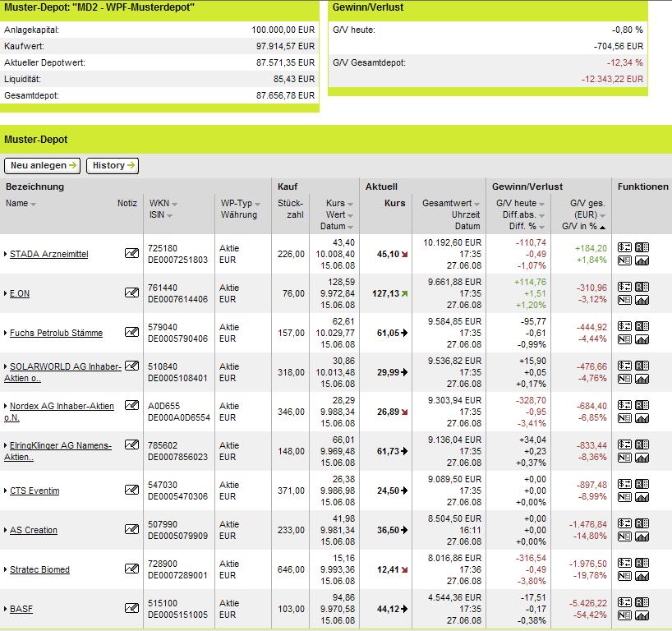This screenshot has width=672, height=631.
Task: Open the STADA Arzneimittel link
Action: pyautogui.click(x=48, y=254)
